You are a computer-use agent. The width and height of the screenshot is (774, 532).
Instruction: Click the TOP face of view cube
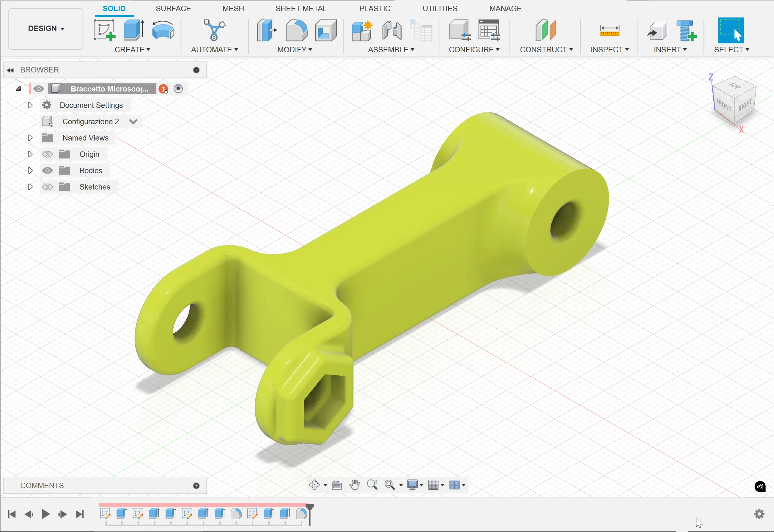(734, 87)
